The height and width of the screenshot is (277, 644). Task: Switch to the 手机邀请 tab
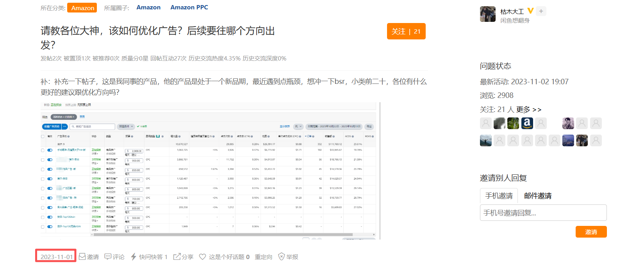pyautogui.click(x=499, y=195)
